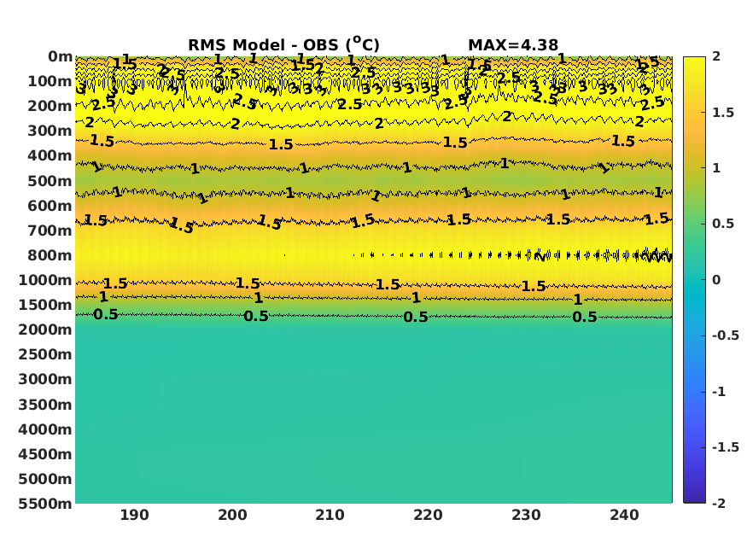
Task: Click the 100m depth axis label
Action: 50,81
